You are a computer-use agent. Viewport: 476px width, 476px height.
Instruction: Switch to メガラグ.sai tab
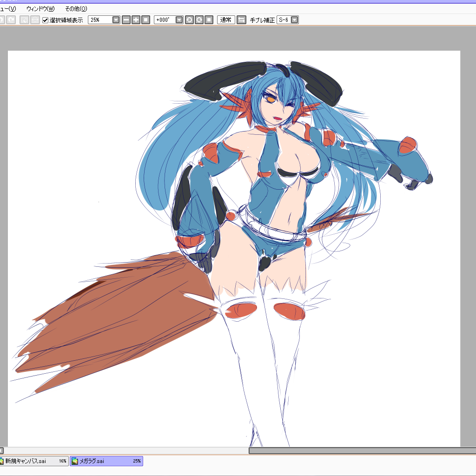[106, 461]
